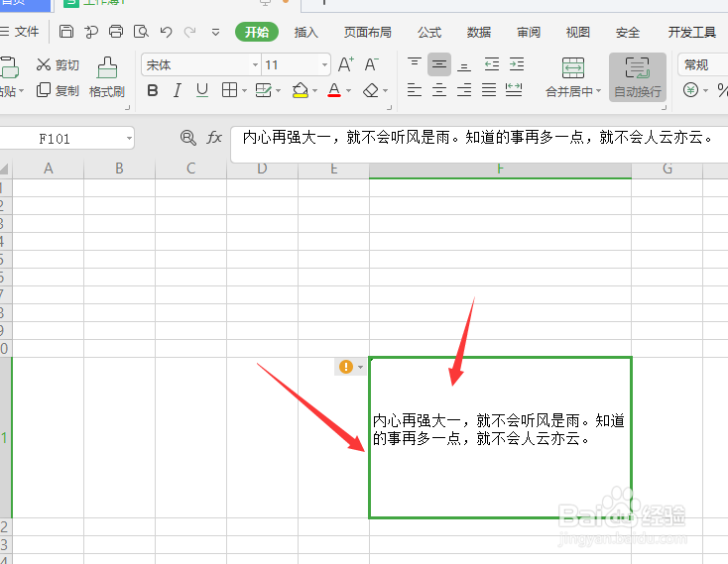Toggle Underline formatting
The image size is (728, 564).
tap(202, 90)
